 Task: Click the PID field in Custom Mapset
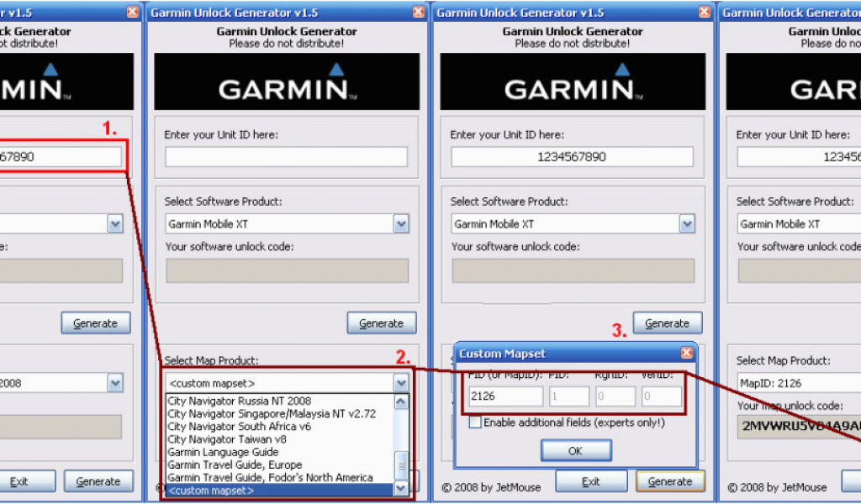569,396
